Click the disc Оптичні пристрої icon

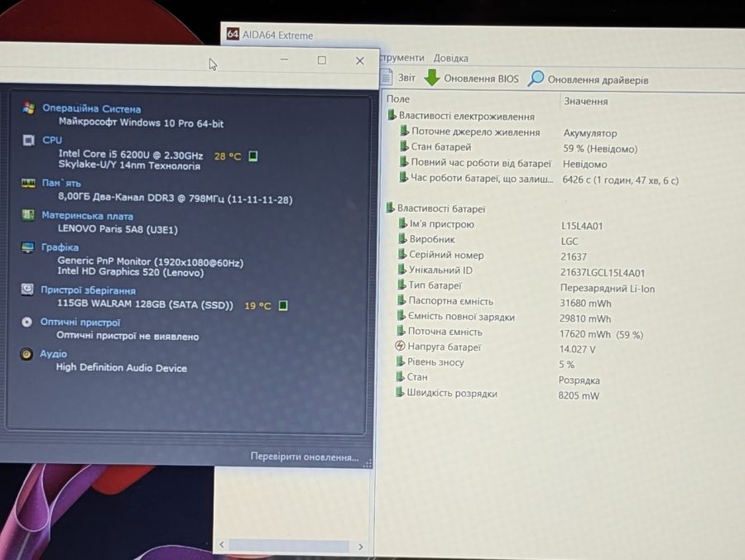26,322
